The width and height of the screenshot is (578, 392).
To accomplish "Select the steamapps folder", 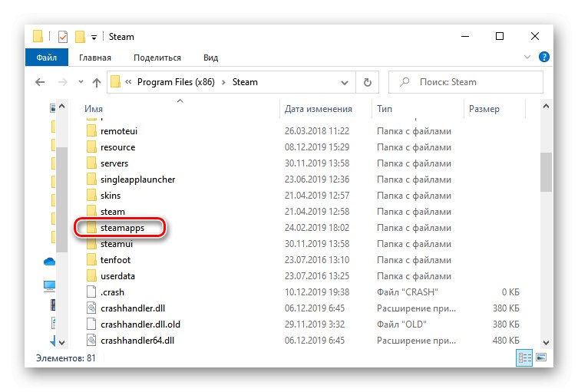I will point(122,228).
